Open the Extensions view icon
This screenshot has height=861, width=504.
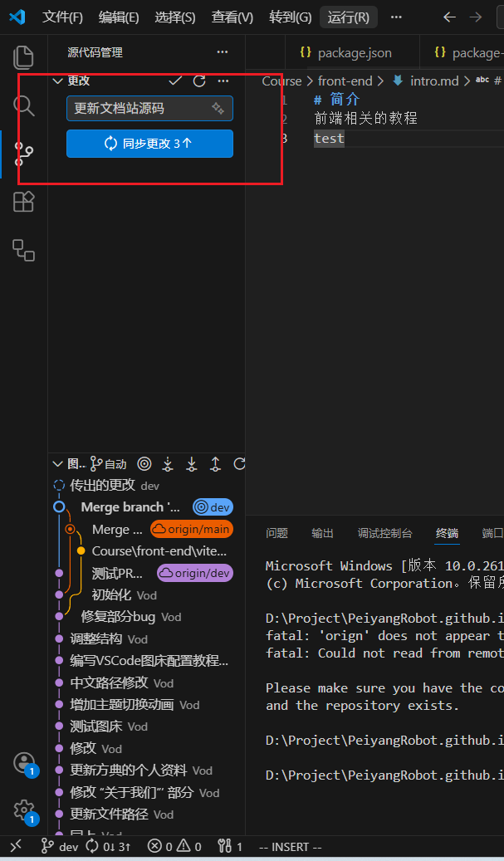[x=23, y=202]
